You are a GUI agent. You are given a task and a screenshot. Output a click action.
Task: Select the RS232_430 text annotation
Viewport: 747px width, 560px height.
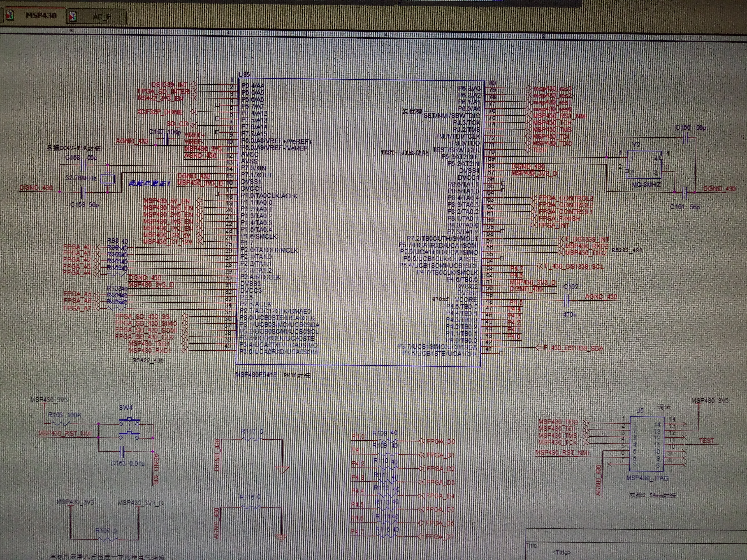click(x=627, y=250)
